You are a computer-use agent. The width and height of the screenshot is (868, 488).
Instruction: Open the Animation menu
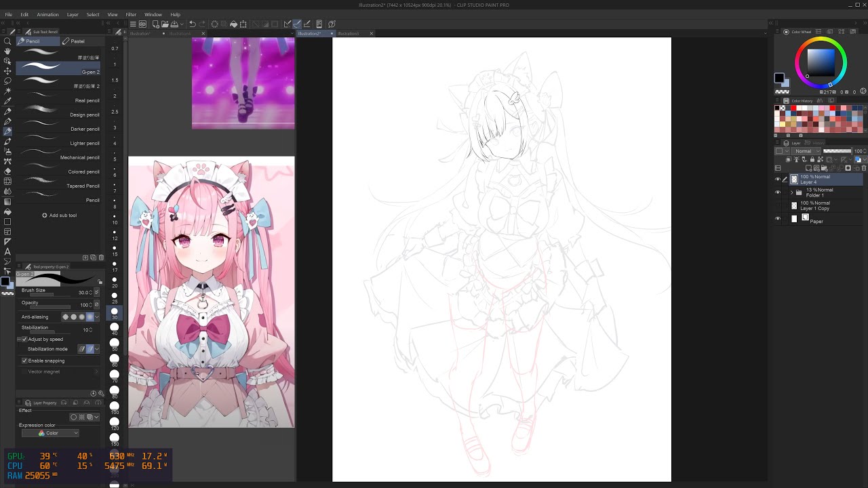[47, 14]
